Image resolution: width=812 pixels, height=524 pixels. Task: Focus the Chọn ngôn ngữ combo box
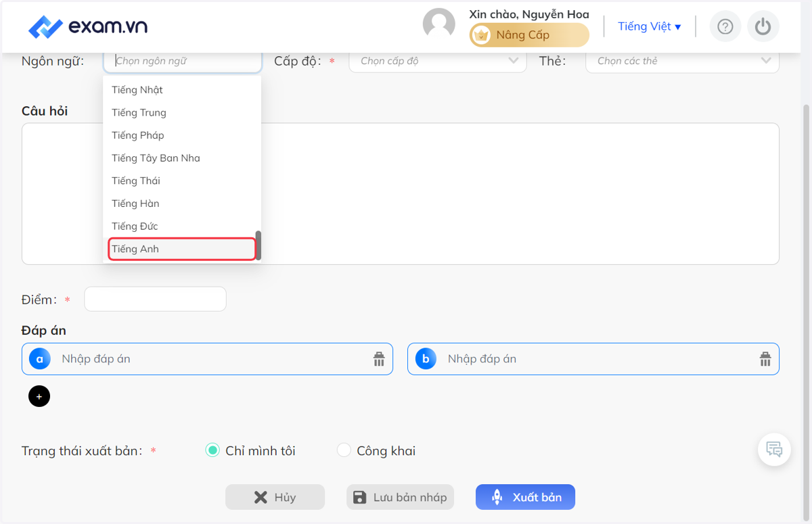coord(183,61)
